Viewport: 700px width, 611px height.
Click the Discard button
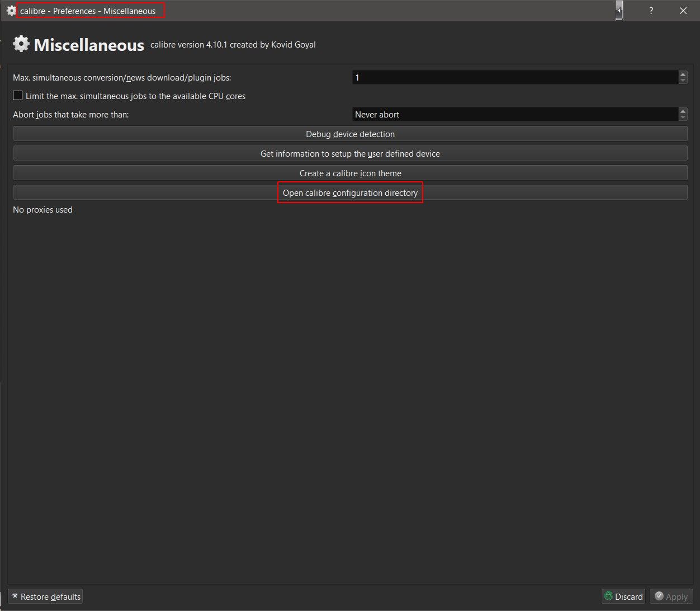click(x=623, y=596)
